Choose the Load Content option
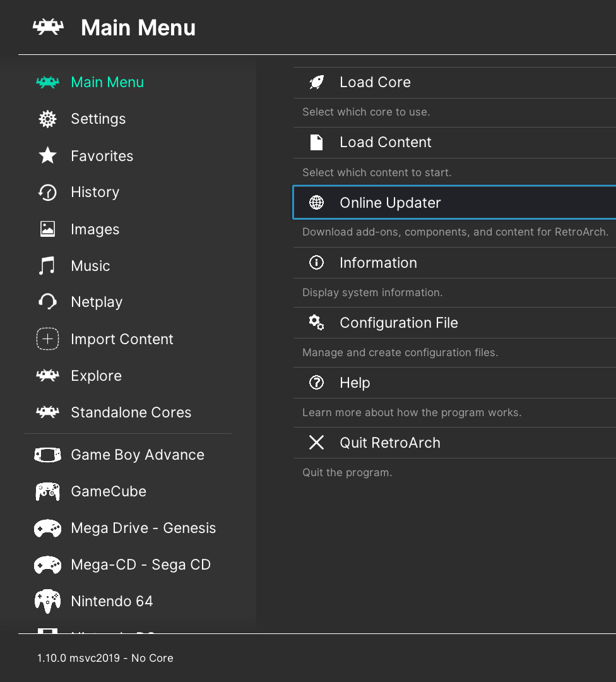The height and width of the screenshot is (682, 616). 454,143
